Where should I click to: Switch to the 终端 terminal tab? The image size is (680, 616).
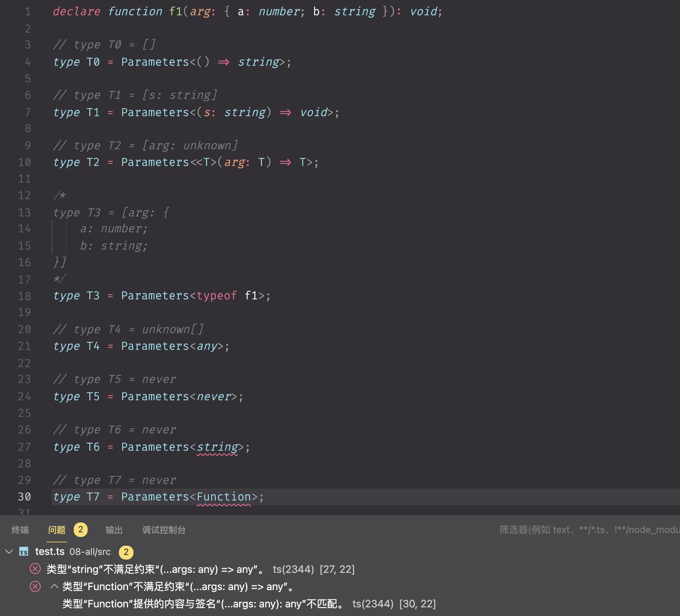tap(20, 530)
